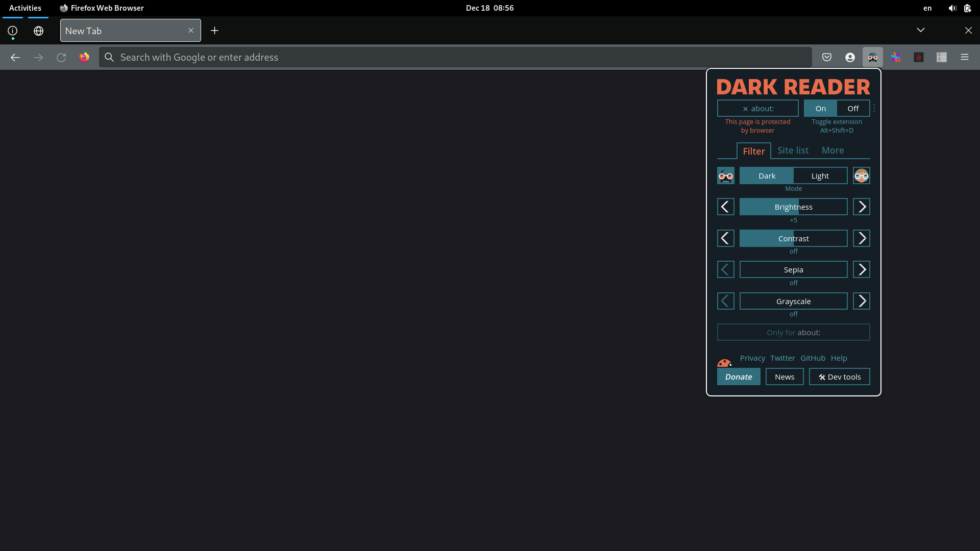The image size is (980, 551).
Task: Open the list all tabs dropdown
Action: [920, 30]
